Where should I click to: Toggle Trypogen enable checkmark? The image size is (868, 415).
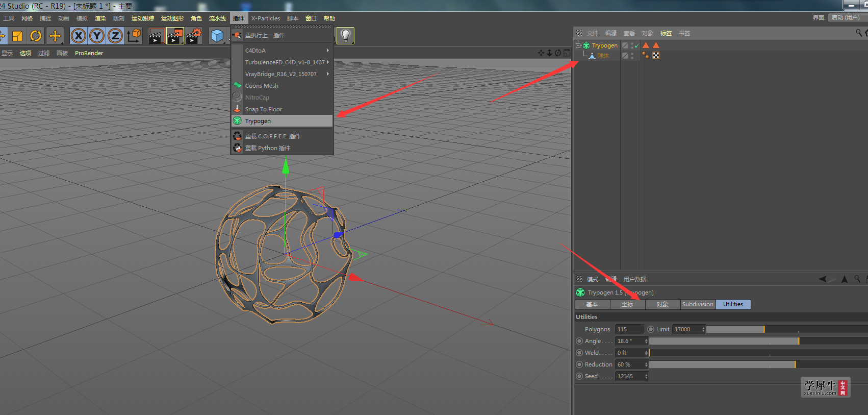point(637,46)
